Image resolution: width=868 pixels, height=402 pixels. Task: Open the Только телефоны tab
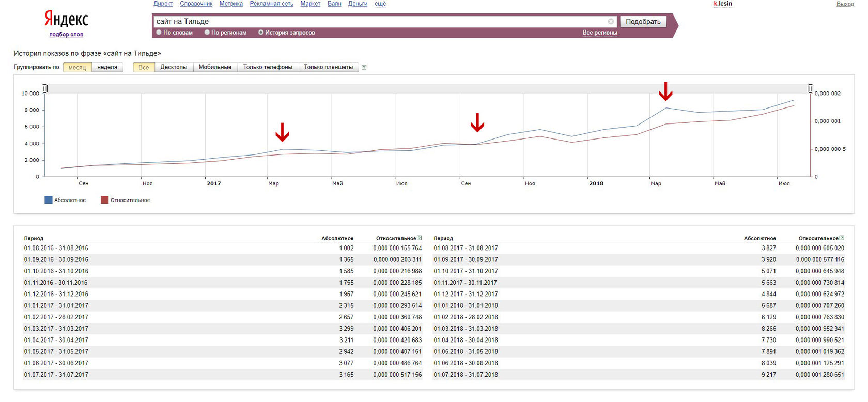pos(268,67)
